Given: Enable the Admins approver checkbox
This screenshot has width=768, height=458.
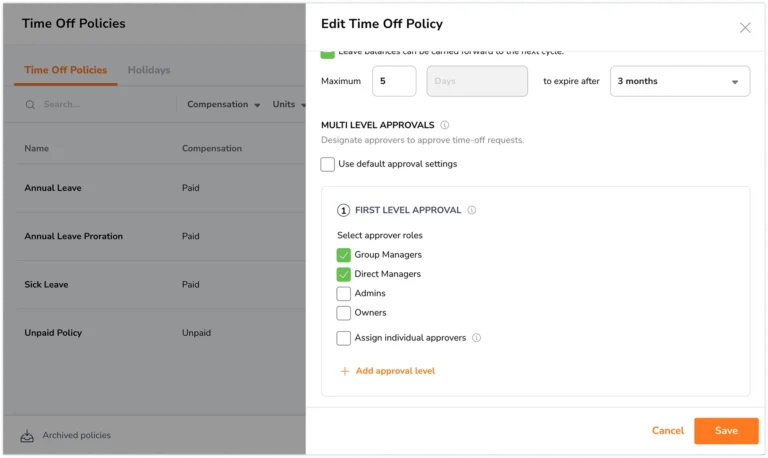Looking at the screenshot, I should [x=343, y=294].
